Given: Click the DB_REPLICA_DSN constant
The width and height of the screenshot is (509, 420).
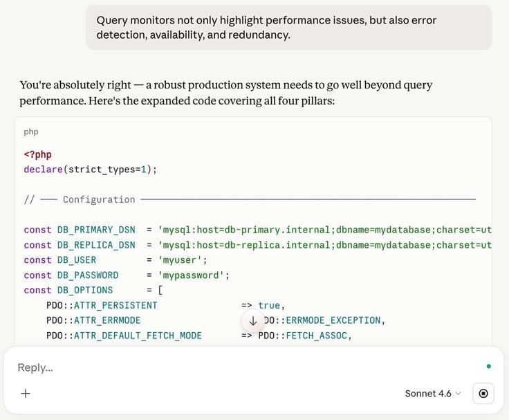Looking at the screenshot, I should point(96,244).
